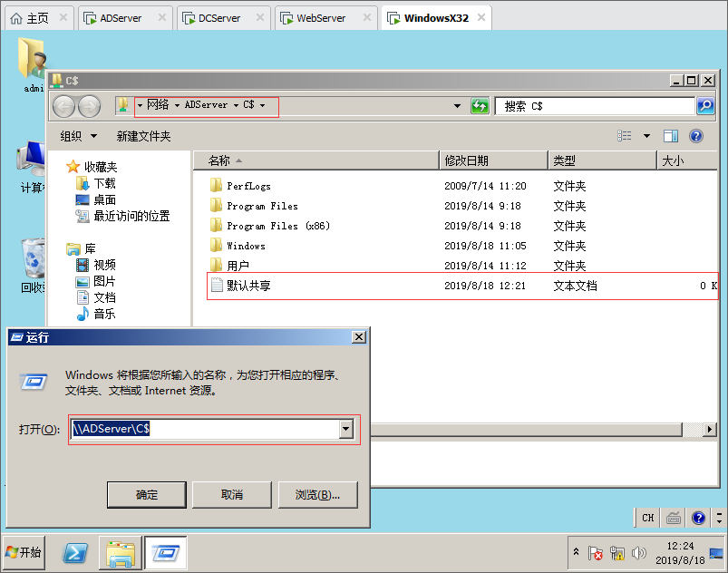Click the language bar help icon
728x573 pixels.
click(698, 518)
